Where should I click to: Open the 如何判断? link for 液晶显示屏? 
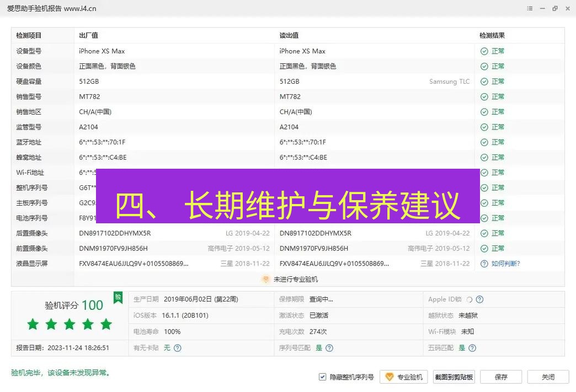(x=505, y=264)
